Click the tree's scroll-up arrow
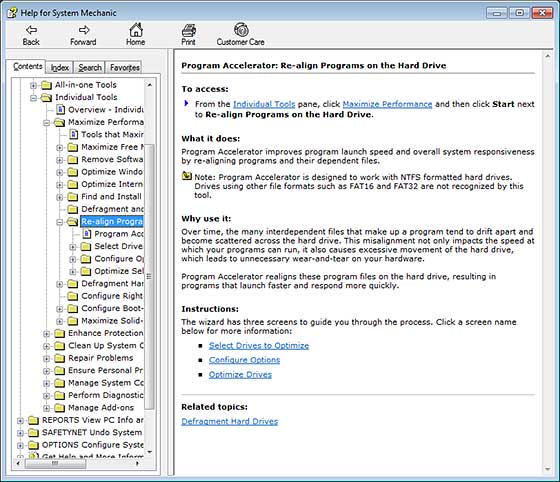Viewport: 560px width, 482px height. click(x=150, y=85)
